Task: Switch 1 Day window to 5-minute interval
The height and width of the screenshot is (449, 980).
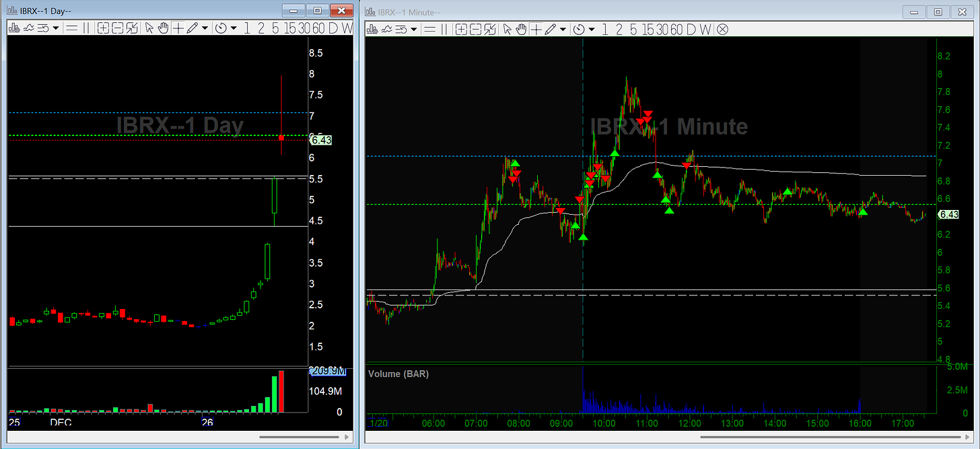Action: pos(275,28)
